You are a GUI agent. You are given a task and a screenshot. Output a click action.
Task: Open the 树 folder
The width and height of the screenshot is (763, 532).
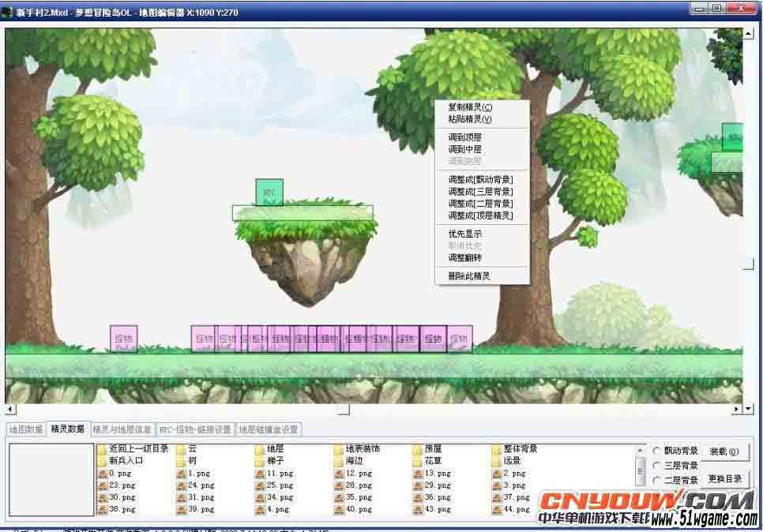[x=186, y=460]
